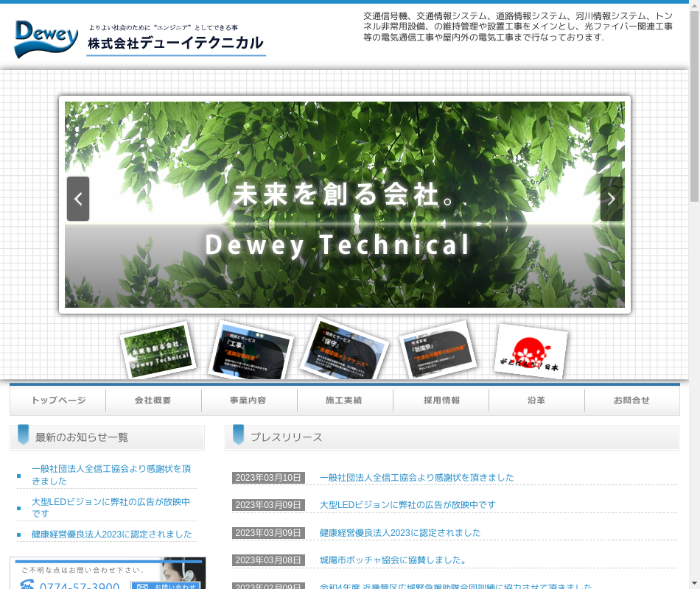Select the 未来を創る会社 leaf thumbnail
The height and width of the screenshot is (589, 700).
[158, 351]
